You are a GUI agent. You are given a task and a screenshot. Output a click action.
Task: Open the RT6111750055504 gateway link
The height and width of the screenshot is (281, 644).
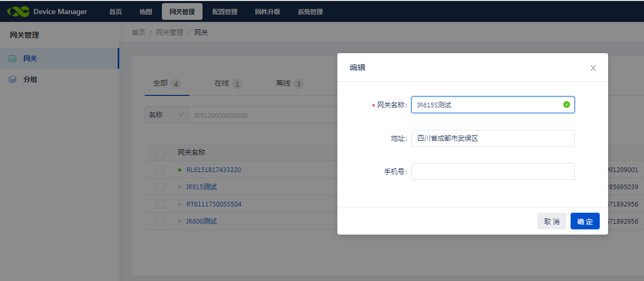click(213, 204)
